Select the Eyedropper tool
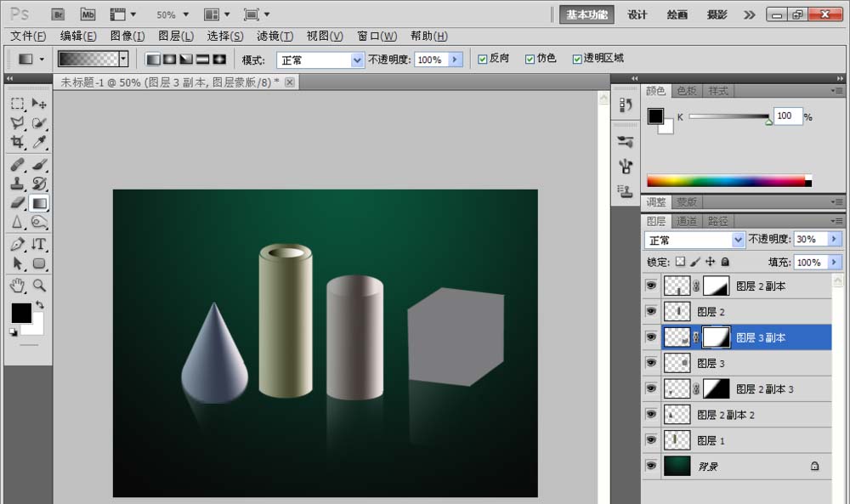The image size is (850, 504). pyautogui.click(x=39, y=142)
